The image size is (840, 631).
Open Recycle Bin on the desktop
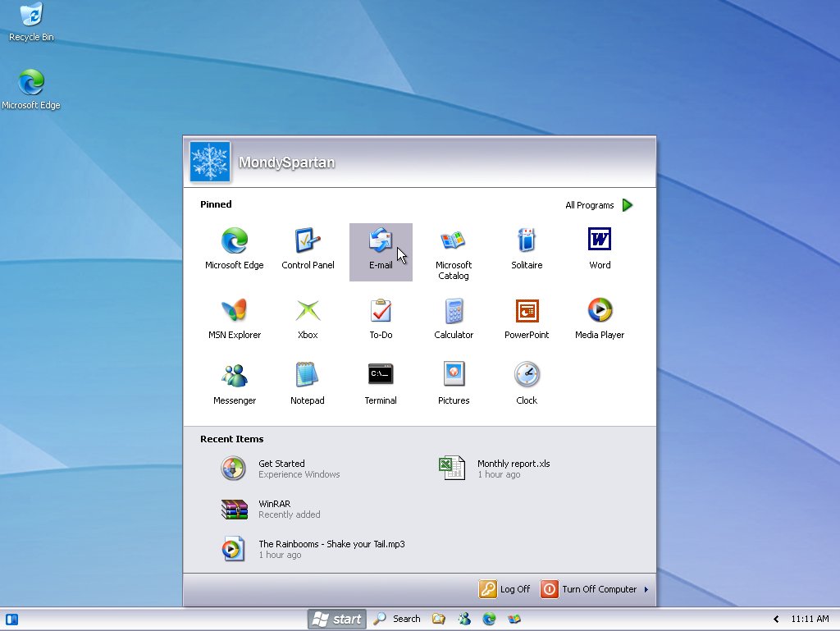tap(32, 22)
